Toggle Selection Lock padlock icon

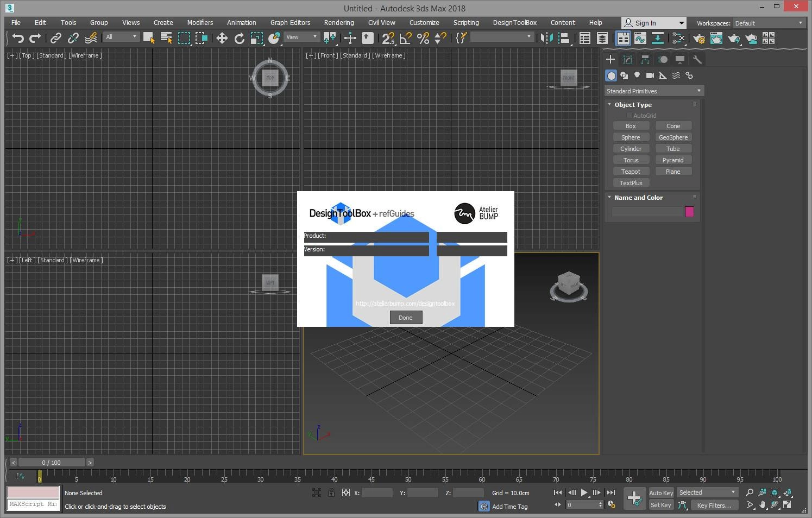pyautogui.click(x=331, y=492)
